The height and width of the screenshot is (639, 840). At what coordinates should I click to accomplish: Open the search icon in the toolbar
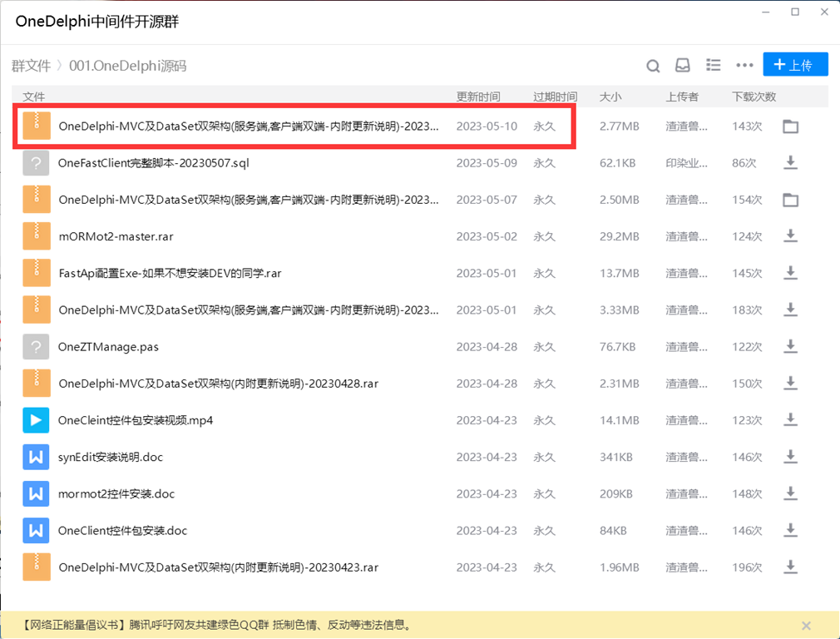[653, 66]
